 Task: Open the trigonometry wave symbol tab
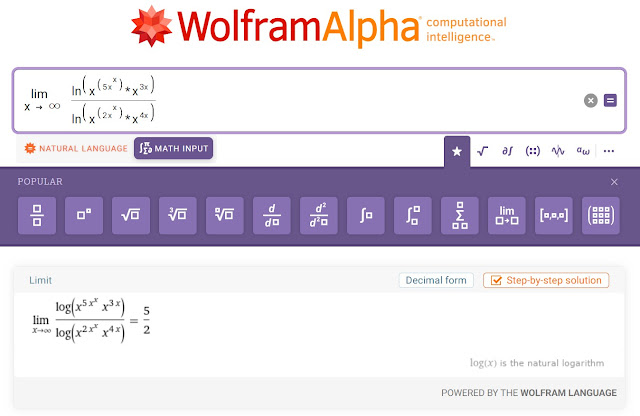coord(558,151)
